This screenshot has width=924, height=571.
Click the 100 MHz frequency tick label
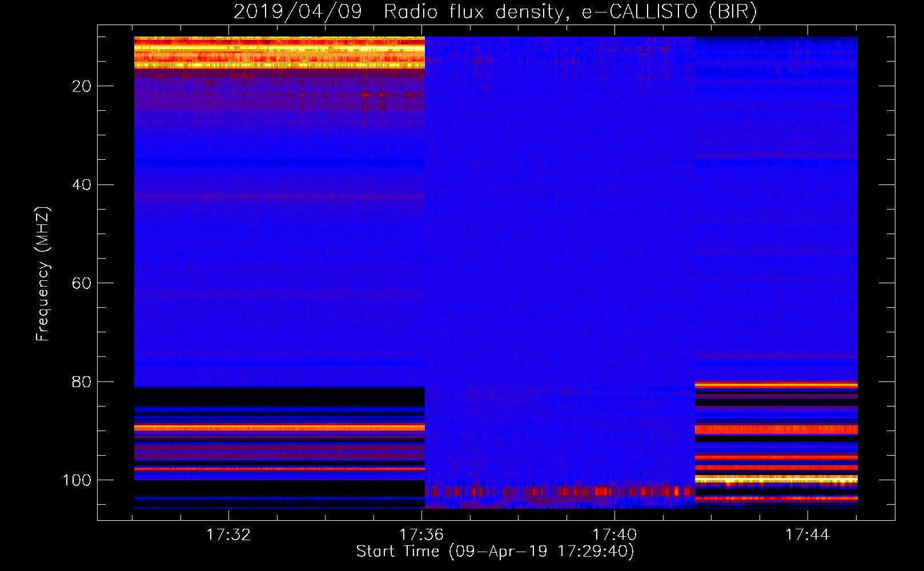point(77,480)
